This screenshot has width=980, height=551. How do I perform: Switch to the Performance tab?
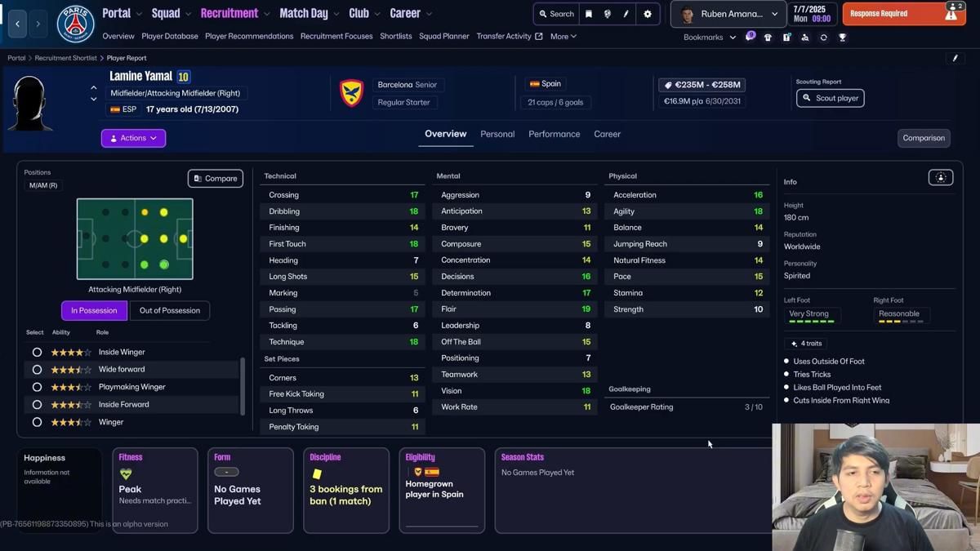554,134
